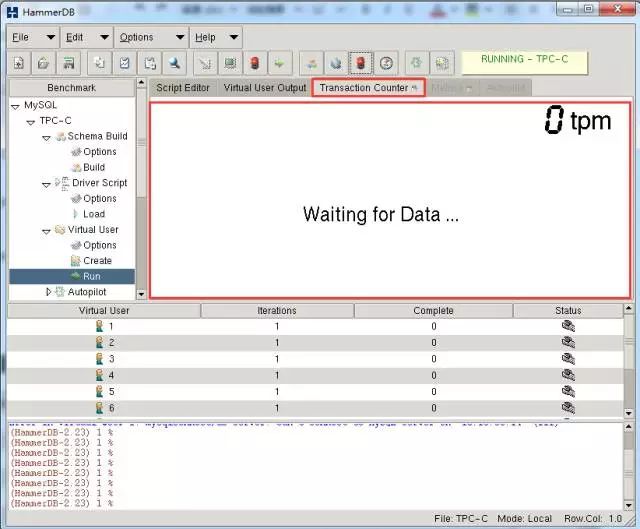The width and height of the screenshot is (640, 529).
Task: Click the status icon for virtual user 4
Action: click(x=568, y=375)
